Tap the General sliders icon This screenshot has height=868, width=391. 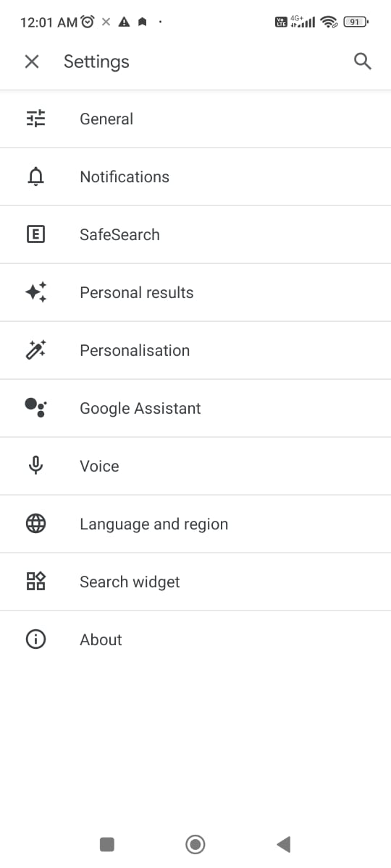pyautogui.click(x=35, y=119)
